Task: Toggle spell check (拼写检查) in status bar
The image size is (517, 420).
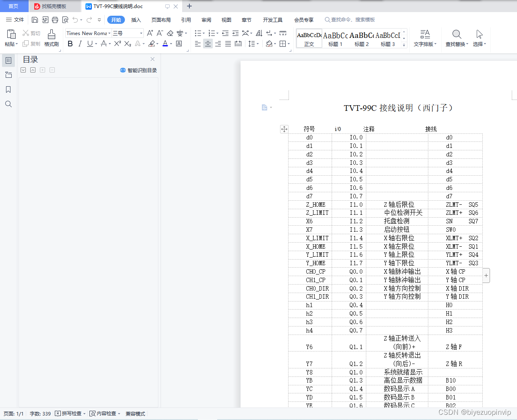Action: point(70,414)
